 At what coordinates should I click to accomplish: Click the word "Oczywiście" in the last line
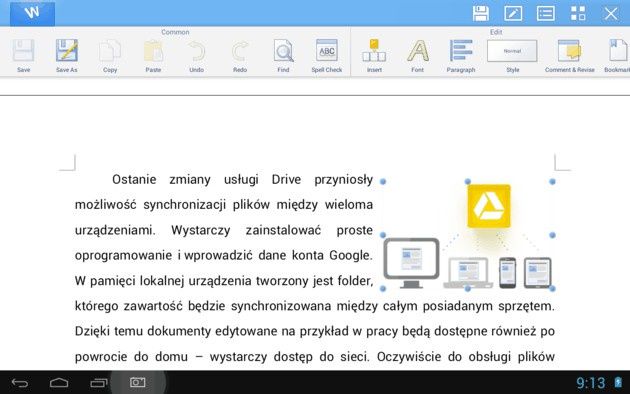(409, 357)
